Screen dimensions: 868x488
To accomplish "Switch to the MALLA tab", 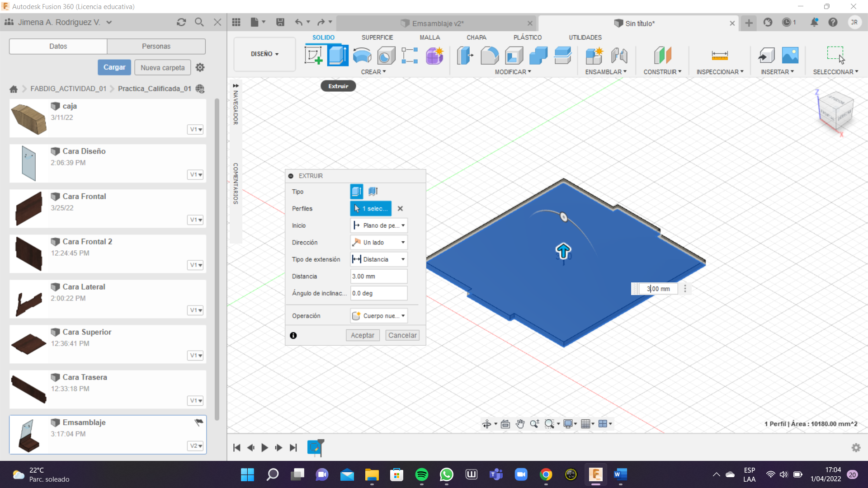I will 429,38.
